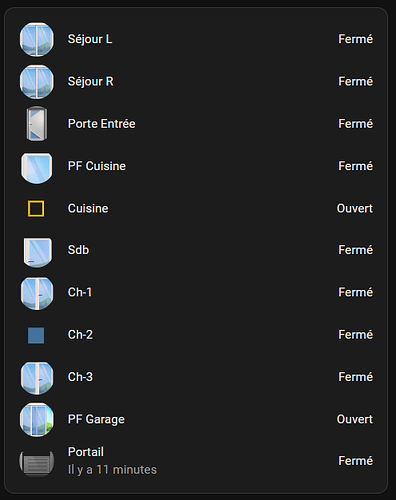Select the Ch-2 entity label
The image size is (396, 500).
(x=80, y=335)
